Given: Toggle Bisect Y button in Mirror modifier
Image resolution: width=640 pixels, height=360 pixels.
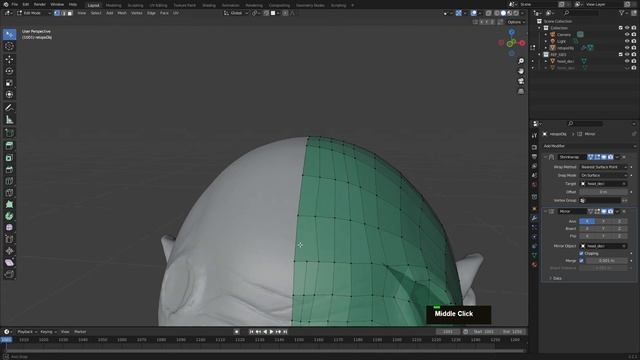Looking at the screenshot, I should pos(603,229).
